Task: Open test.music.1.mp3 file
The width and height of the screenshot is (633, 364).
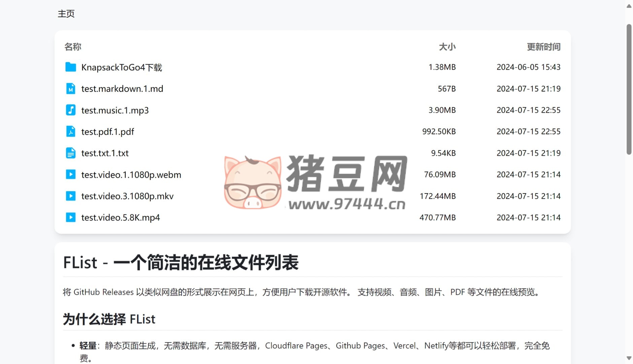Action: click(x=115, y=110)
